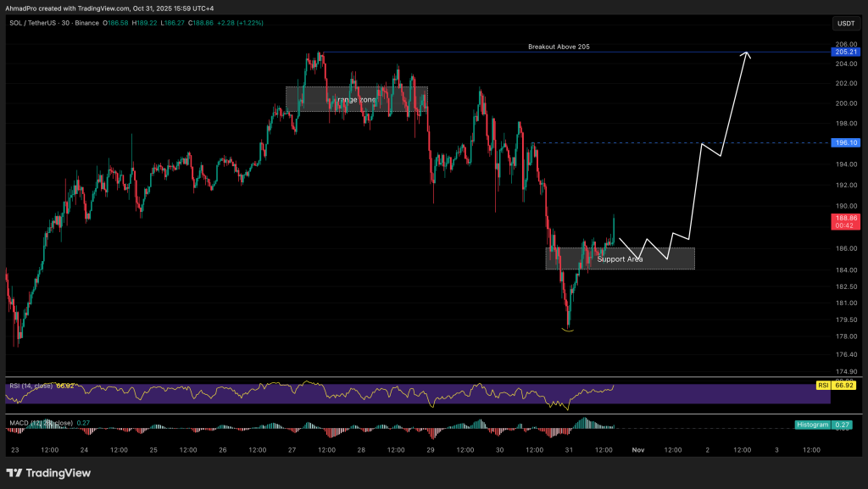Click the Histogram label tag
The image size is (868, 489).
click(813, 424)
